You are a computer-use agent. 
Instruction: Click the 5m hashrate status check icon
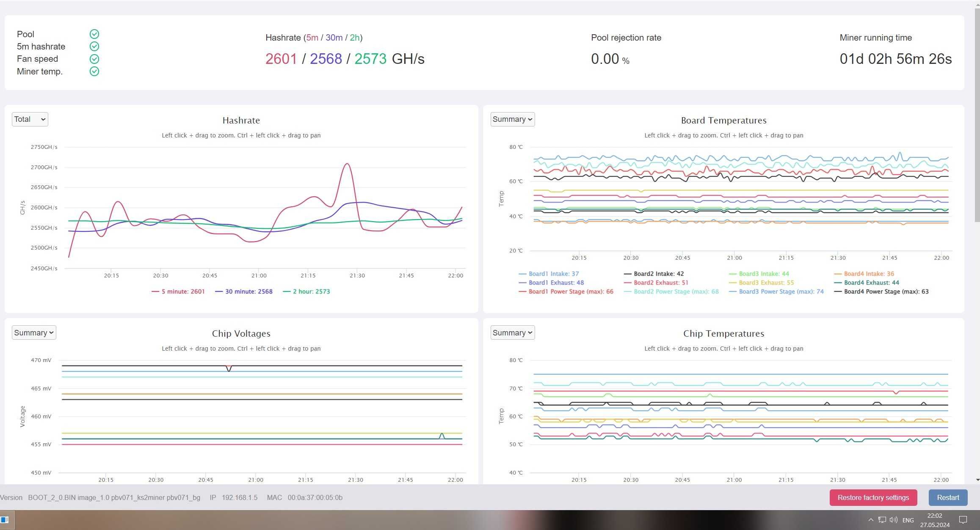tap(94, 46)
